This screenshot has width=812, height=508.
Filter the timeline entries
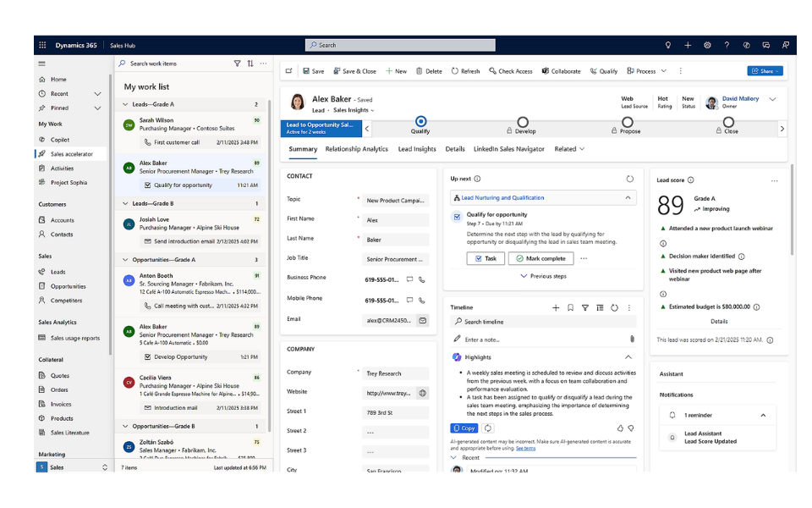(585, 308)
